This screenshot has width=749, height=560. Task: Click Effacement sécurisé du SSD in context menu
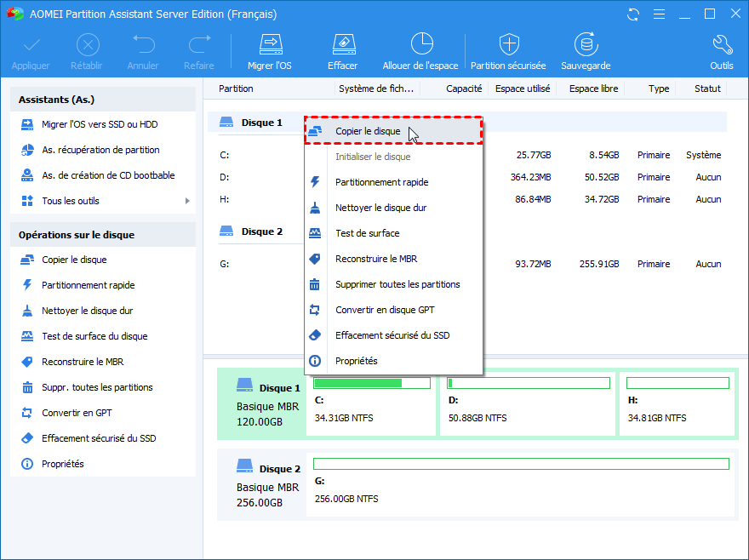click(x=393, y=335)
